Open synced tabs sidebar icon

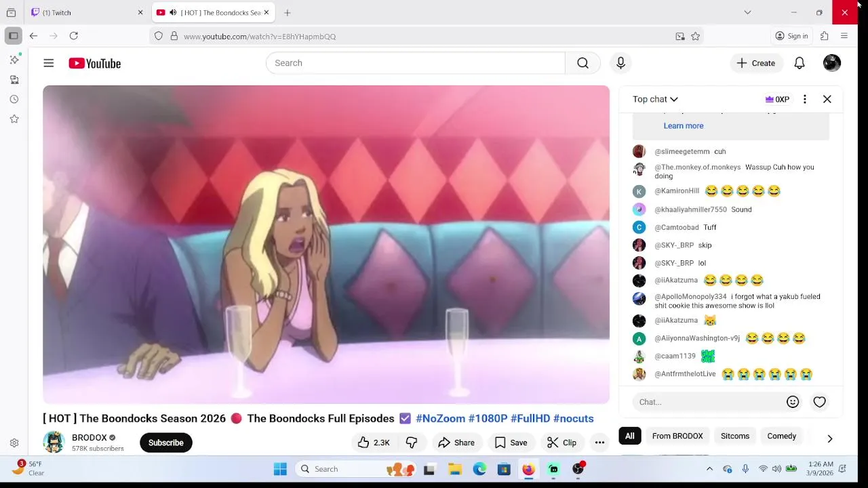click(x=14, y=80)
